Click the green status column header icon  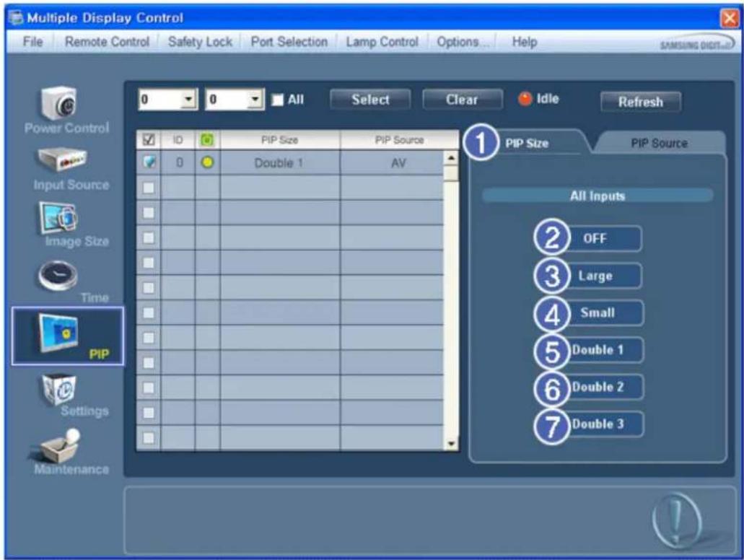point(207,140)
